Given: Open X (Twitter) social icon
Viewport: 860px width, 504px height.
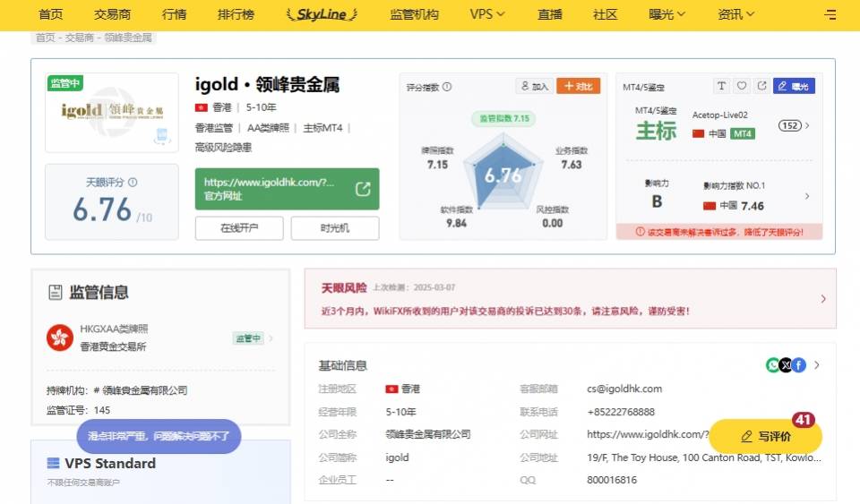Looking at the screenshot, I should (786, 365).
